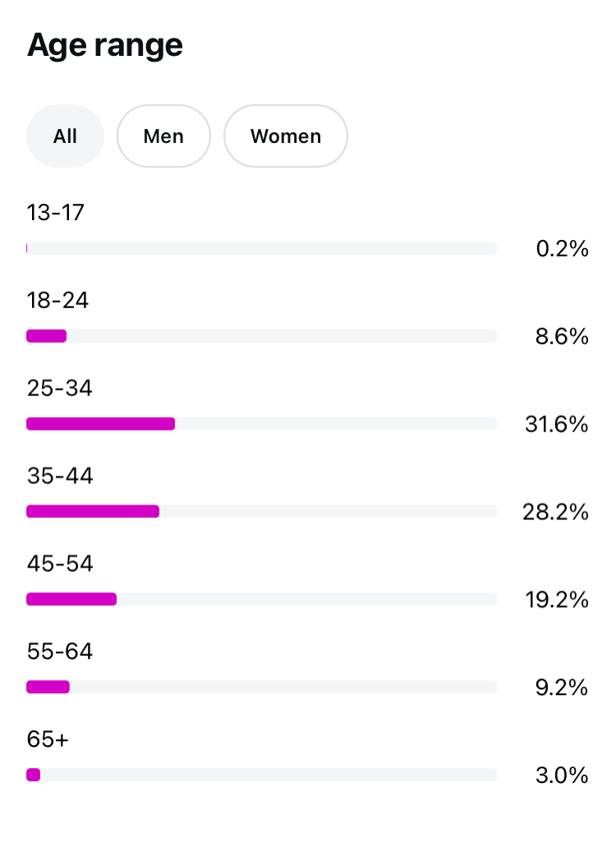
Task: Click the 8.6% percentage value
Action: (562, 337)
